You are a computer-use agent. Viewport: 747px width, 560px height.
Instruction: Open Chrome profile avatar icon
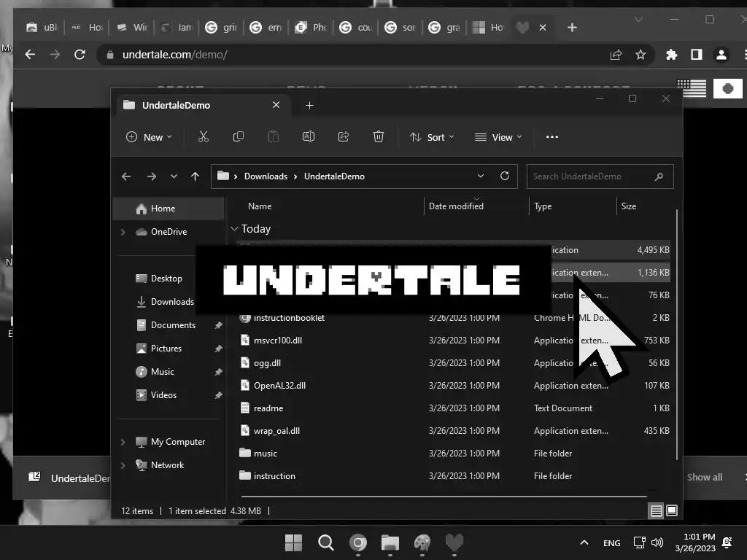(x=721, y=55)
